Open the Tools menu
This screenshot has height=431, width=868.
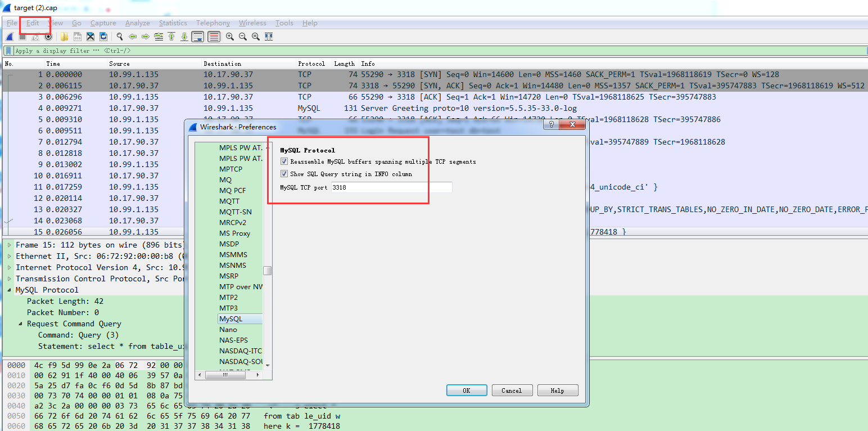pyautogui.click(x=284, y=23)
